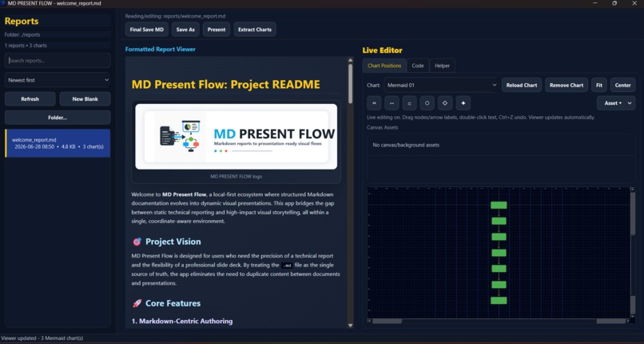Click the MD Present Flow logo image
Image resolution: width=644 pixels, height=344 pixels.
coord(237,137)
